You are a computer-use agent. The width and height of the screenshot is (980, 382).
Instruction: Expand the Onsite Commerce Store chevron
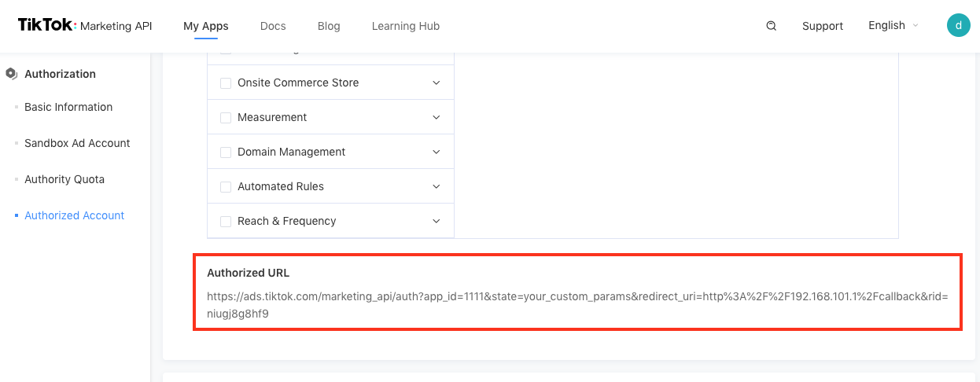pyautogui.click(x=437, y=83)
